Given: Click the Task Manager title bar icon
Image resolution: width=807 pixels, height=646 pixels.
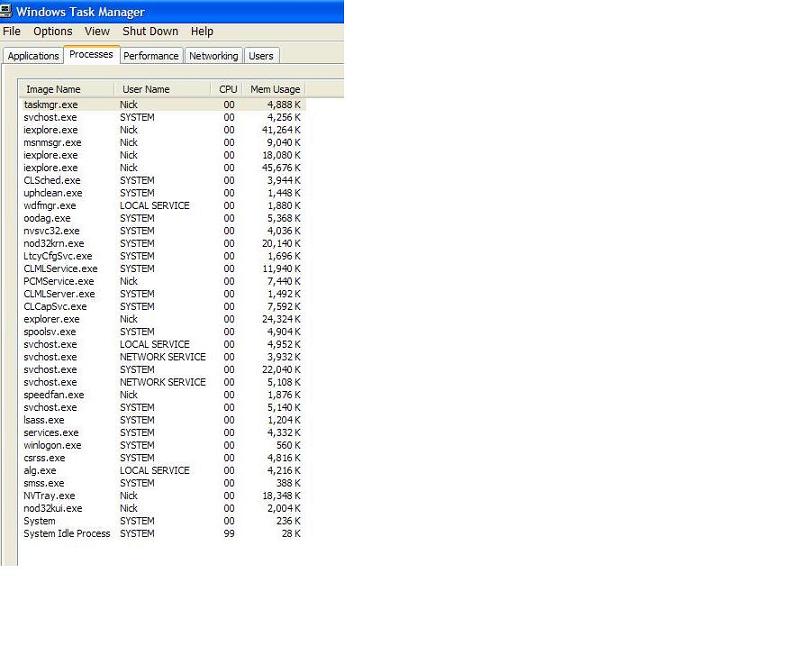Looking at the screenshot, I should [x=6, y=10].
